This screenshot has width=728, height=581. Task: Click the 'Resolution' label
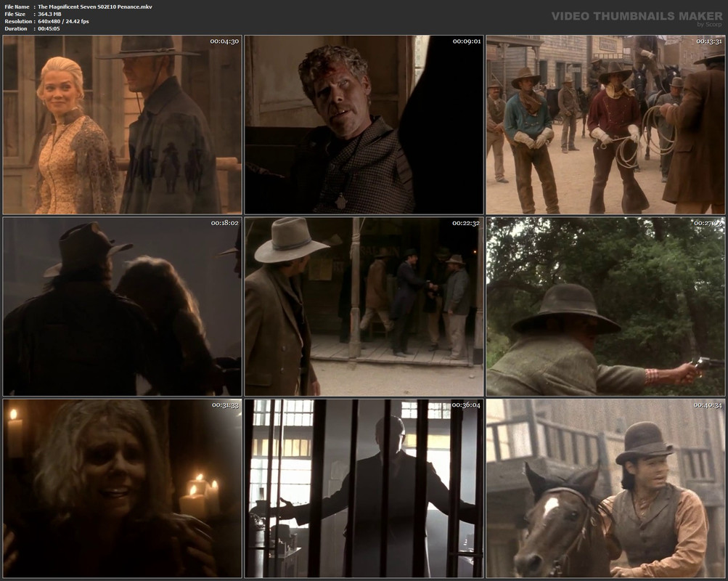(18, 21)
